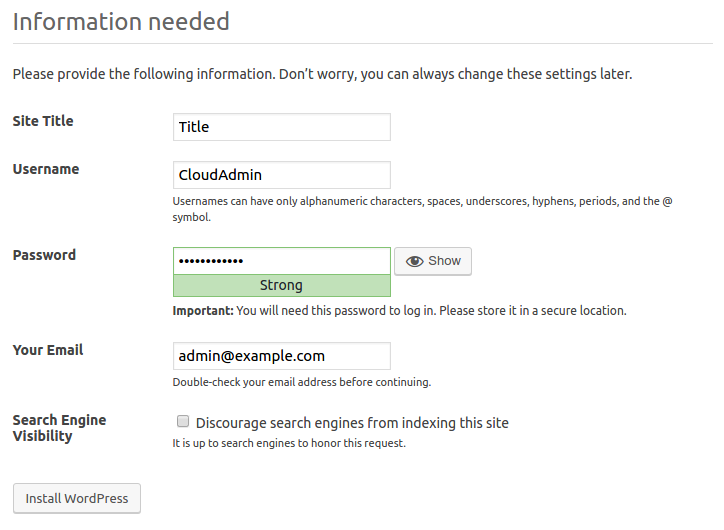Toggle password visibility with the Show button
Image resolution: width=724 pixels, height=530 pixels.
point(433,261)
